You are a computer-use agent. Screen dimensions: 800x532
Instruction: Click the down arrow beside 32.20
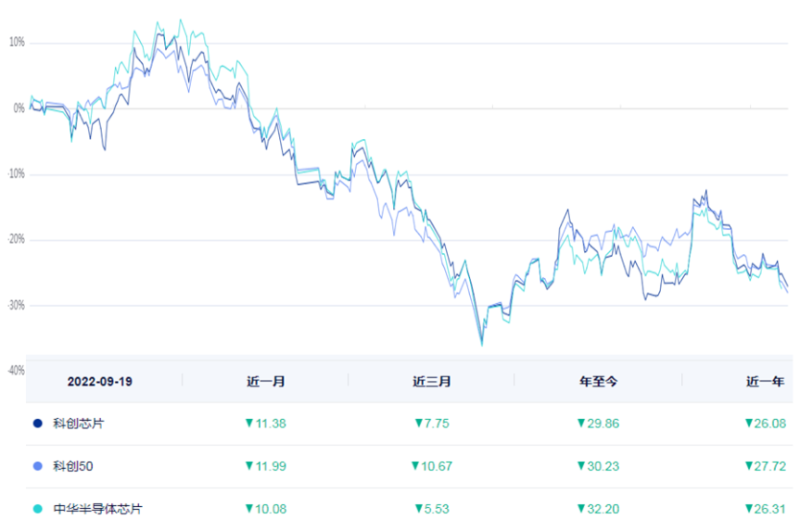[581, 509]
